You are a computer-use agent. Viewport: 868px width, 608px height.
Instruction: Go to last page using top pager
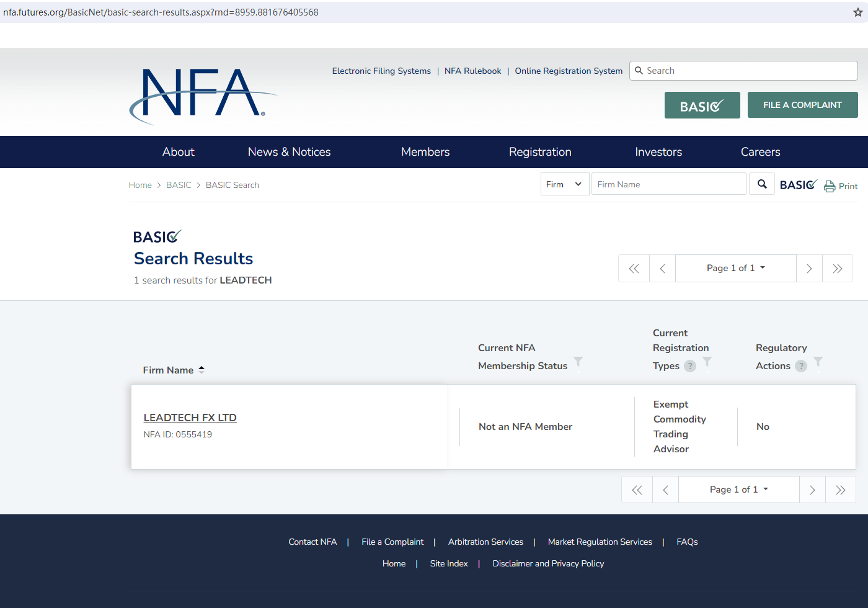837,269
